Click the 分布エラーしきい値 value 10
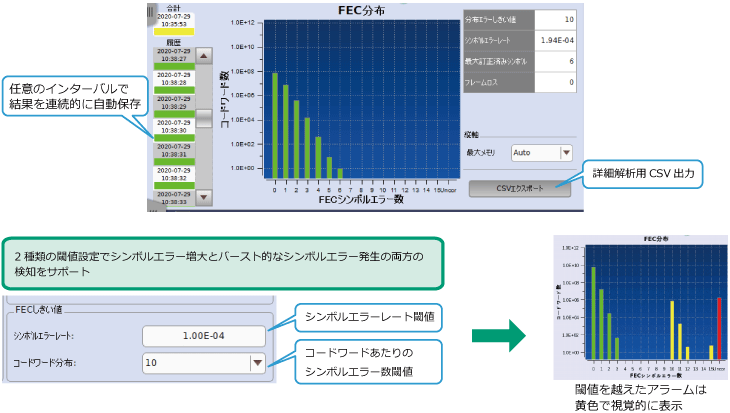The height and width of the screenshot is (413, 730). click(x=555, y=20)
